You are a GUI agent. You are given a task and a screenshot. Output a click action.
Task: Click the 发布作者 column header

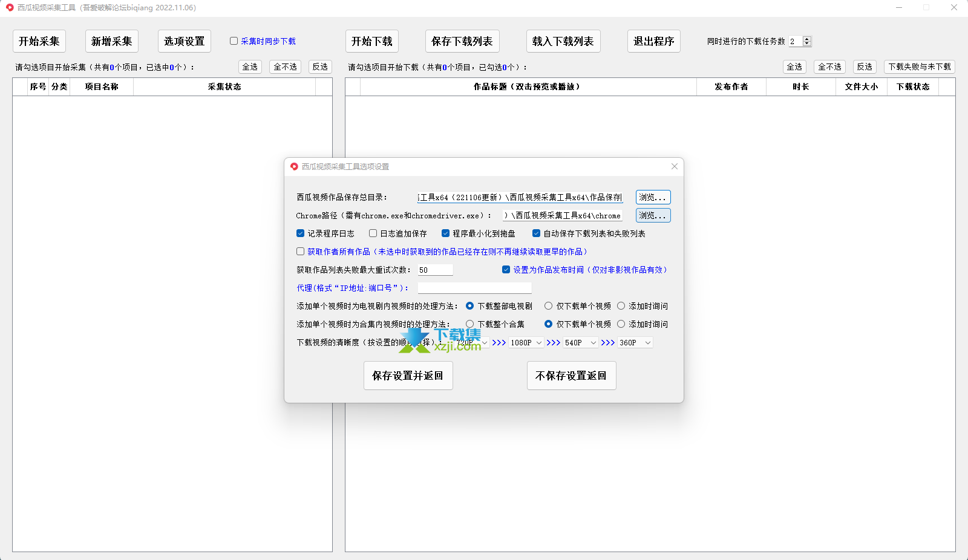point(731,86)
